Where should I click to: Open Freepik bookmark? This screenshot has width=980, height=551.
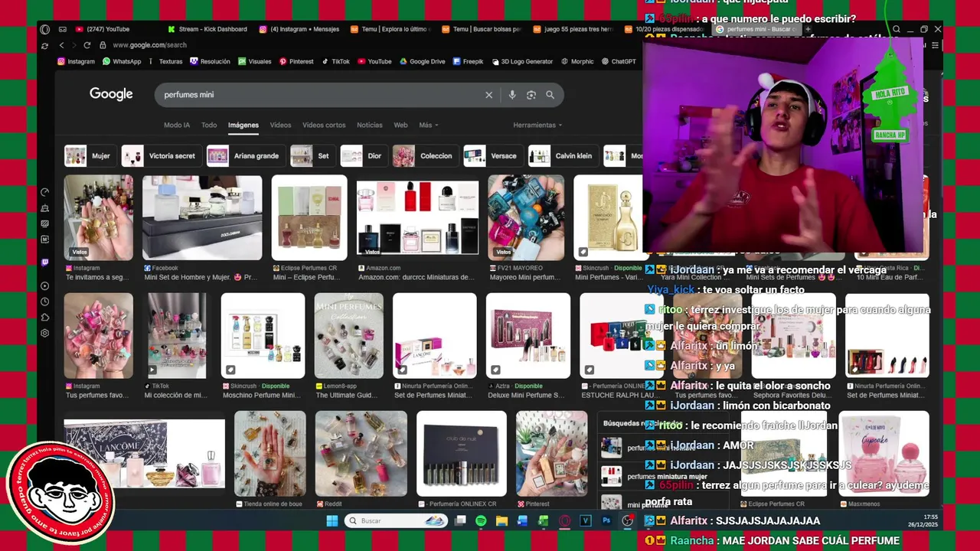pyautogui.click(x=468, y=61)
